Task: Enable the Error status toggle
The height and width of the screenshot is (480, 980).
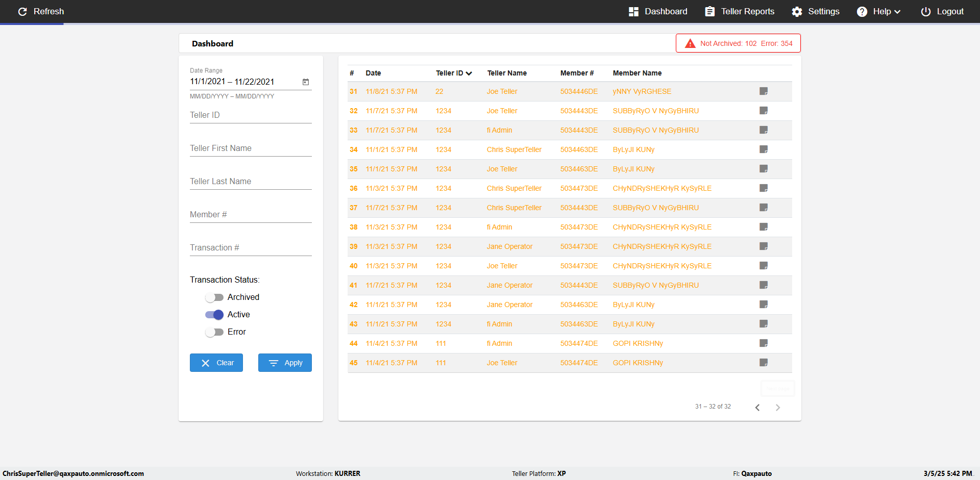Action: [x=214, y=332]
